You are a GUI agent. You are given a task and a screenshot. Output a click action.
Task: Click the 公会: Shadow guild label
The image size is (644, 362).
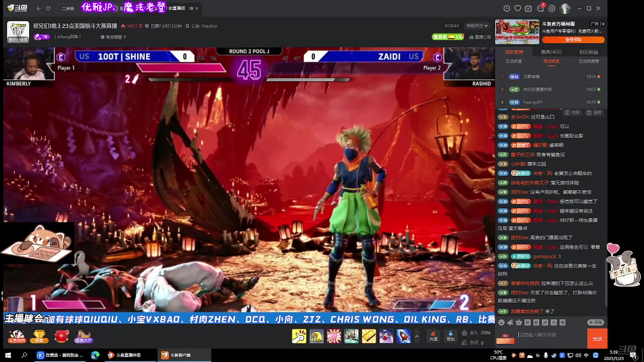[x=201, y=26]
